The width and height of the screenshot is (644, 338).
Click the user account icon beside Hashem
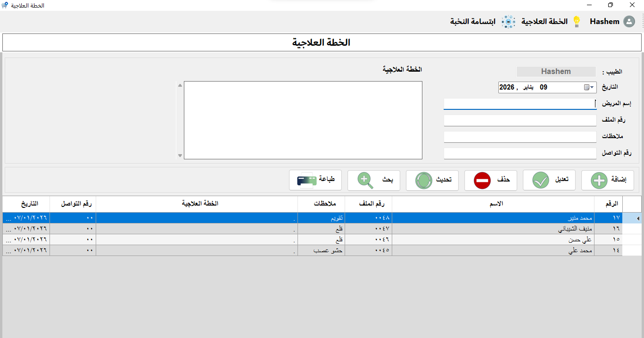tap(629, 21)
